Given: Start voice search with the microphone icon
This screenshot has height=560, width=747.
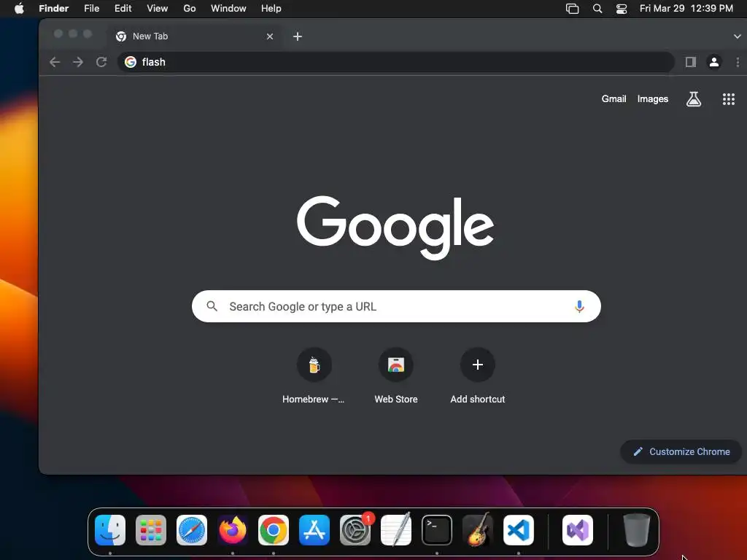Looking at the screenshot, I should (x=579, y=306).
